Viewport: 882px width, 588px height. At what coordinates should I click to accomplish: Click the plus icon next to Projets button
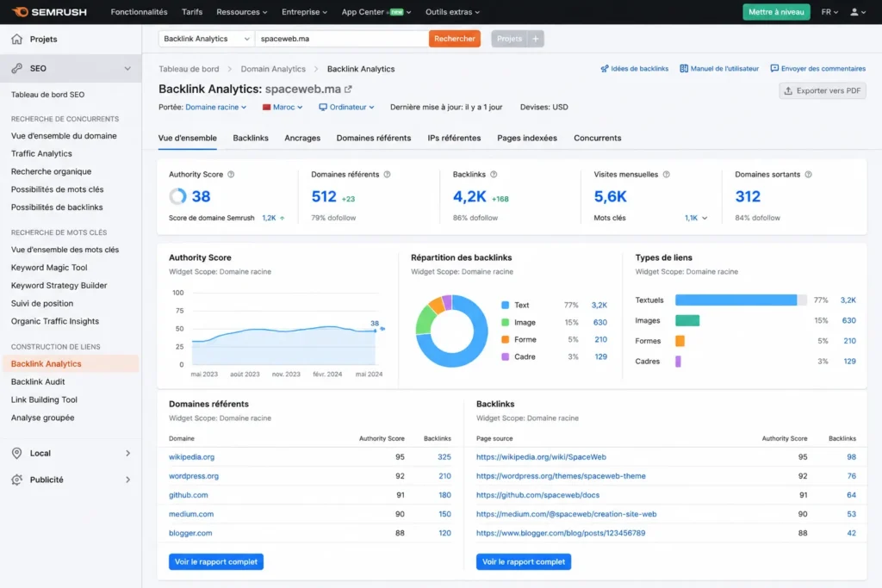(x=536, y=39)
